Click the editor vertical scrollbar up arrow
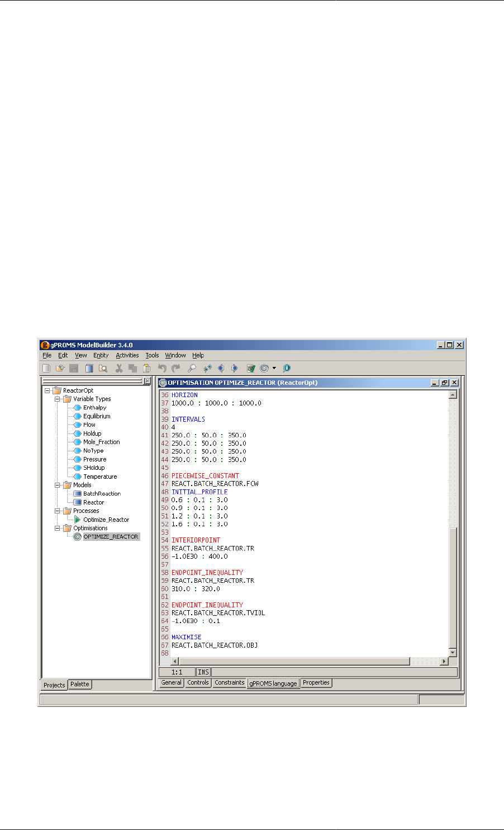The width and height of the screenshot is (504, 830). pos(453,394)
